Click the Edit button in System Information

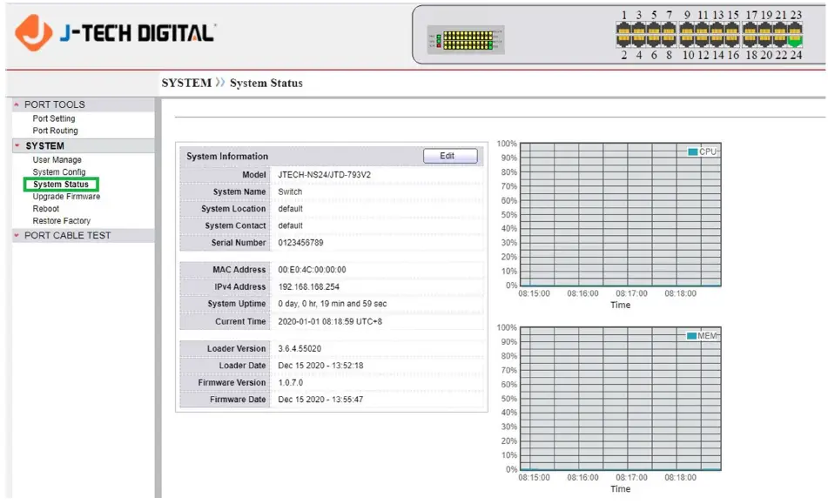(x=449, y=156)
